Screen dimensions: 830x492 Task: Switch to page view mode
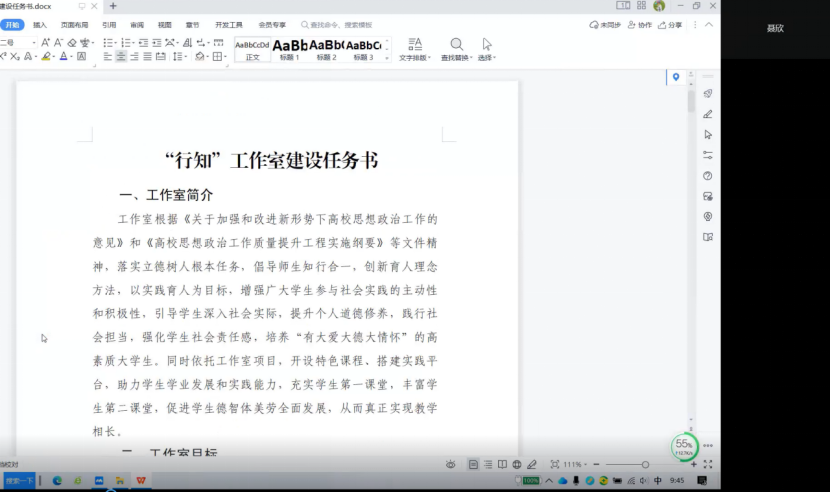coord(473,464)
